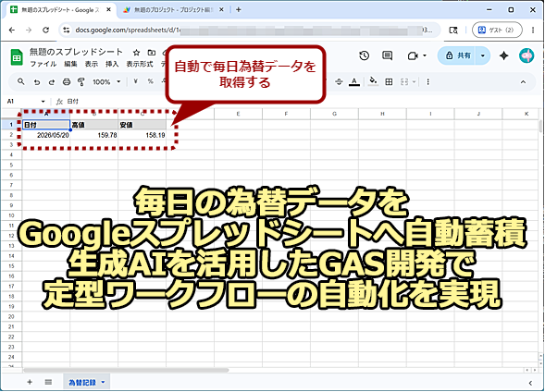Click the text color underlined A

354,82
